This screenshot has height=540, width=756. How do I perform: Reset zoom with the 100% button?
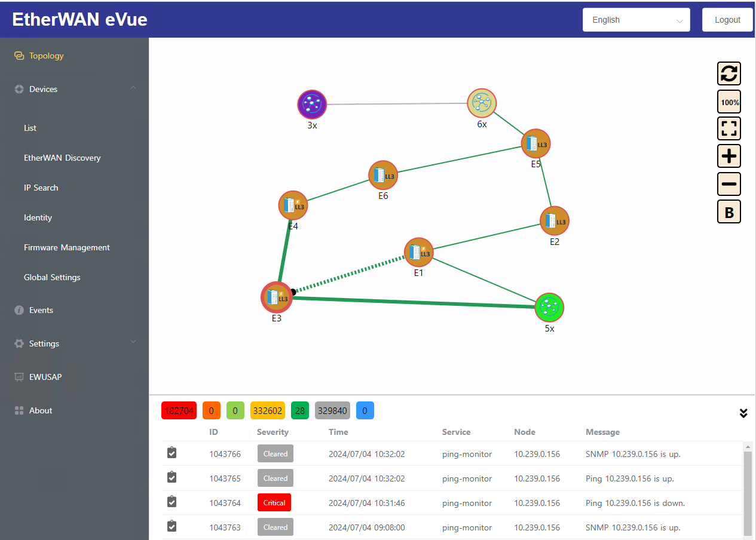coord(729,102)
